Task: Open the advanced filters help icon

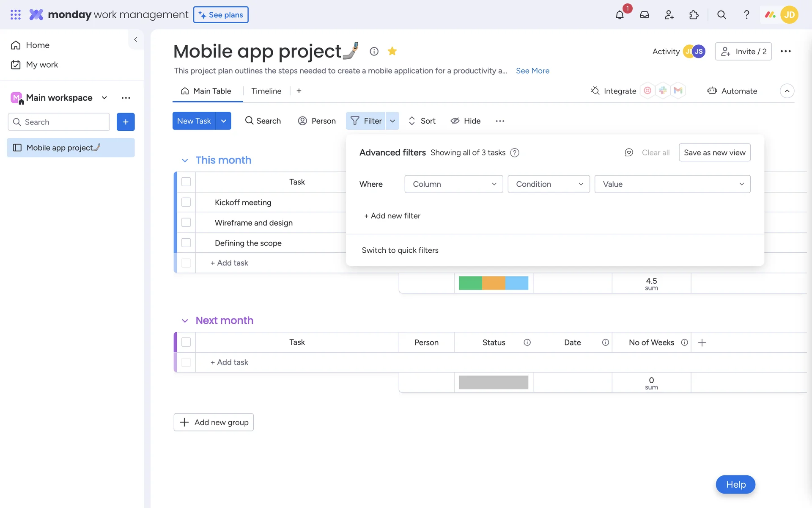Action: click(515, 152)
